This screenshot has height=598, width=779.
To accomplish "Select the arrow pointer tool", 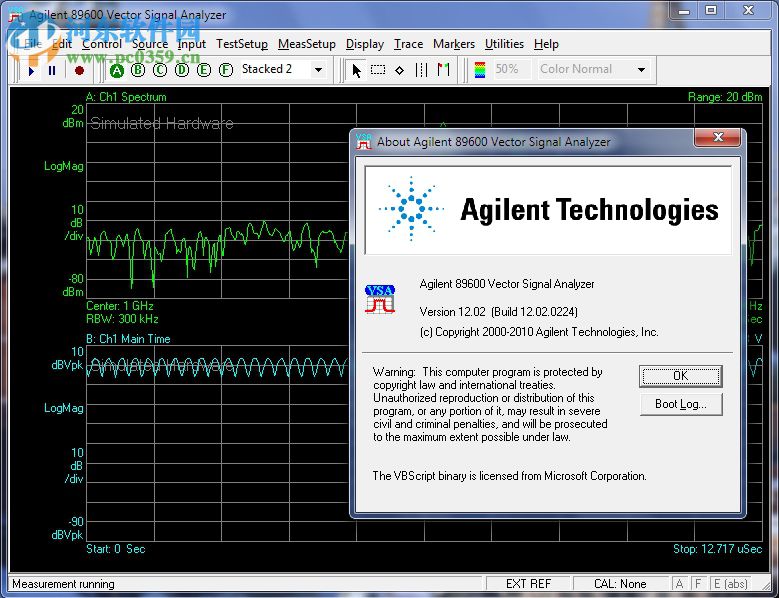I will point(357,70).
